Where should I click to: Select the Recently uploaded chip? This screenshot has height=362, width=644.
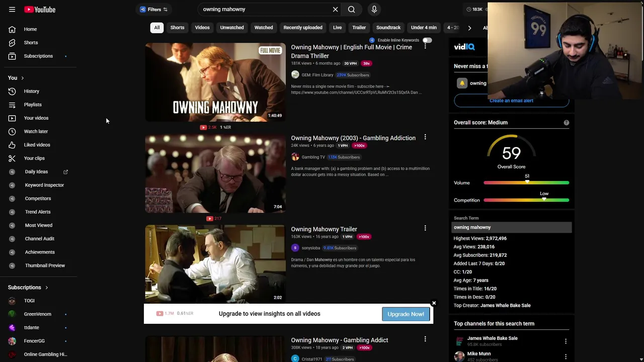tap(303, 28)
